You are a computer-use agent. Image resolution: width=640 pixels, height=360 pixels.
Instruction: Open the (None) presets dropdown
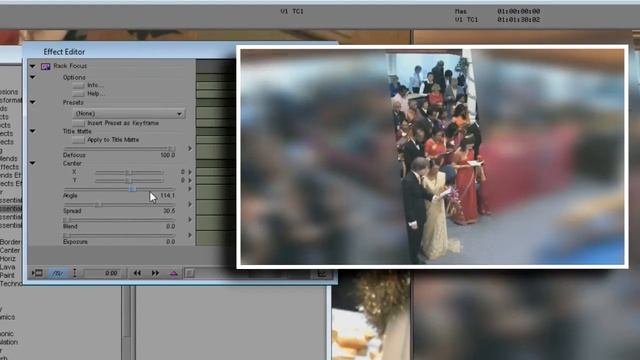(x=129, y=113)
